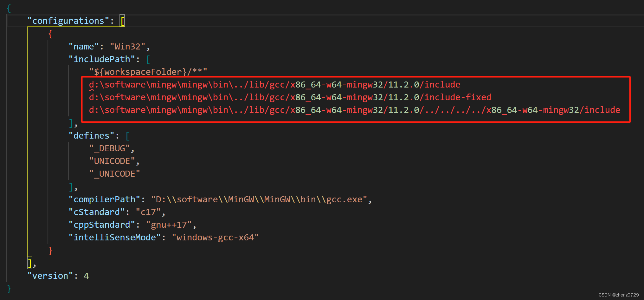Click the opening bracket after "defines"
Image resolution: width=644 pixels, height=300 pixels.
(128, 136)
